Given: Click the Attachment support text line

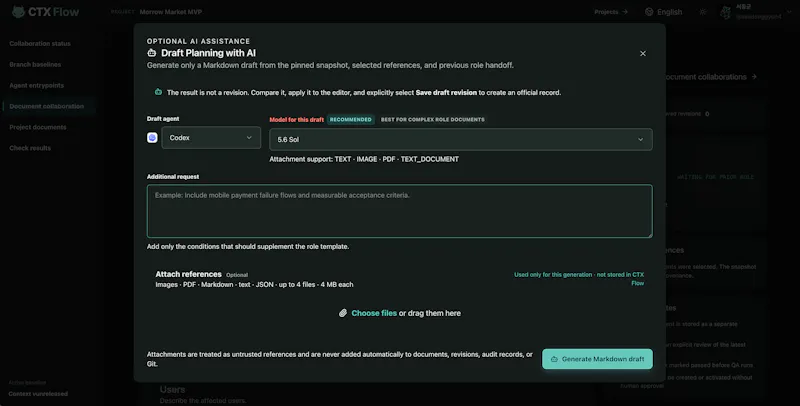Looking at the screenshot, I should [x=364, y=159].
